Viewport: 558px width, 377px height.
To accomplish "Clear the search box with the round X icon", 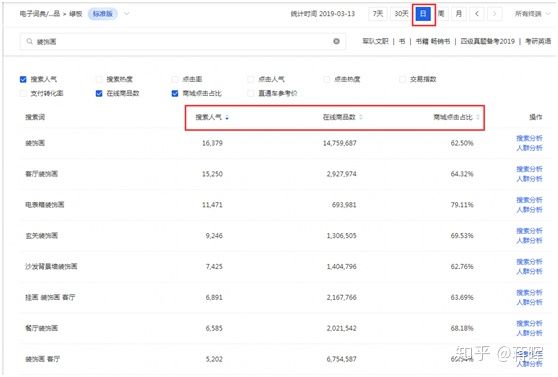I will [x=336, y=41].
